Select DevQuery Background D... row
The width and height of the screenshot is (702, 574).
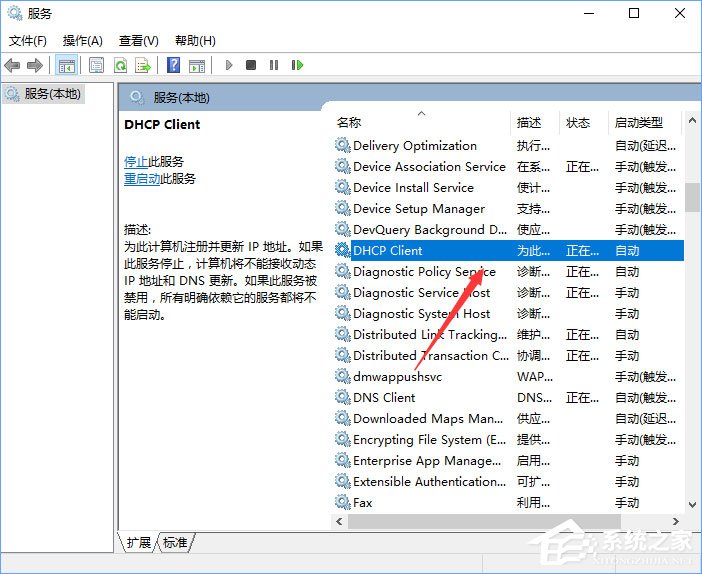click(509, 230)
